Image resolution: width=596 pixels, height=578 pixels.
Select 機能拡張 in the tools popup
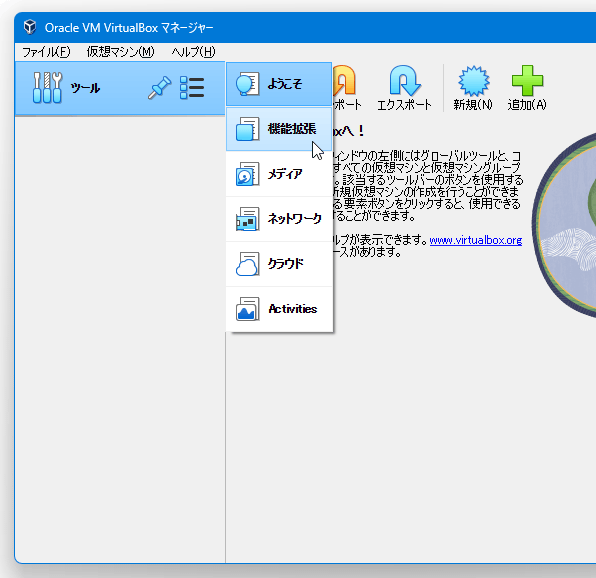pyautogui.click(x=279, y=129)
